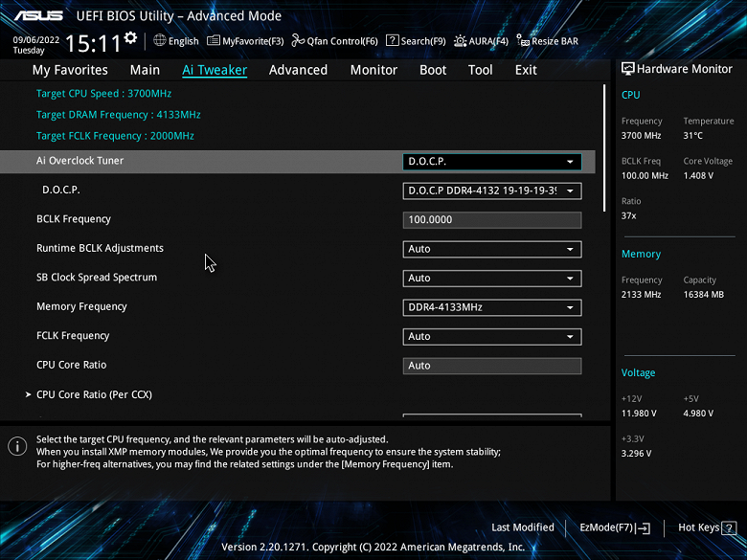Click the Resize BAR icon
The image size is (747, 560).
(x=523, y=40)
